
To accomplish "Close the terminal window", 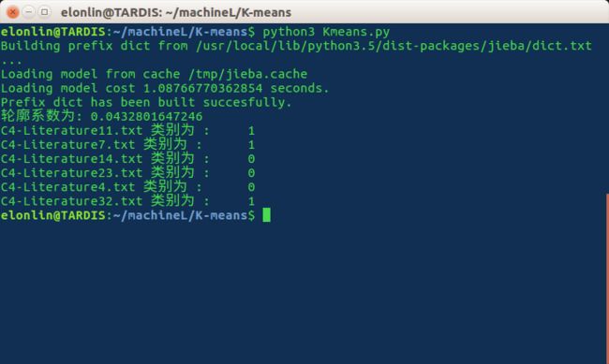I will point(12,12).
